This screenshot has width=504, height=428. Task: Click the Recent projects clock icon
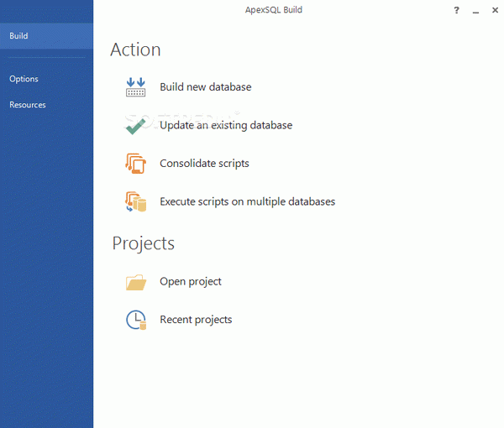click(x=136, y=320)
